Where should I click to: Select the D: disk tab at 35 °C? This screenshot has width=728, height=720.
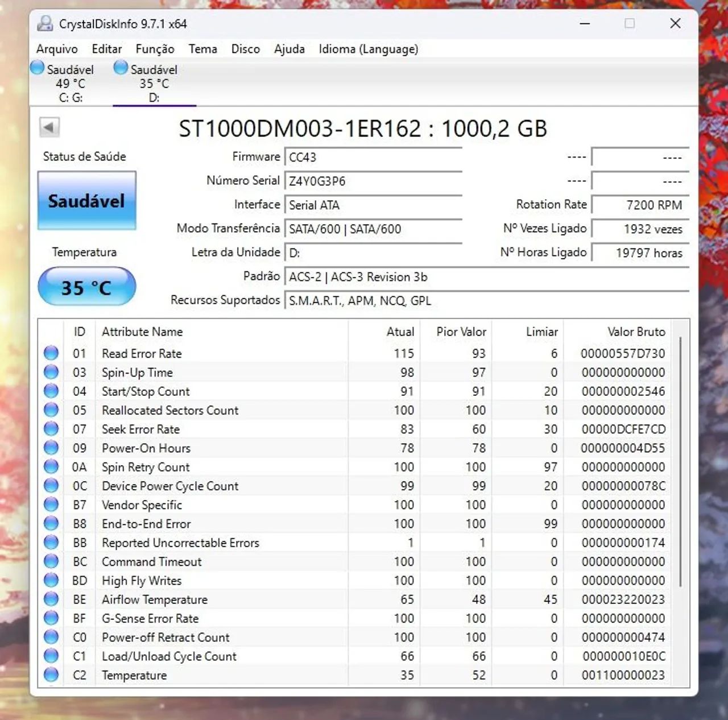(x=154, y=83)
